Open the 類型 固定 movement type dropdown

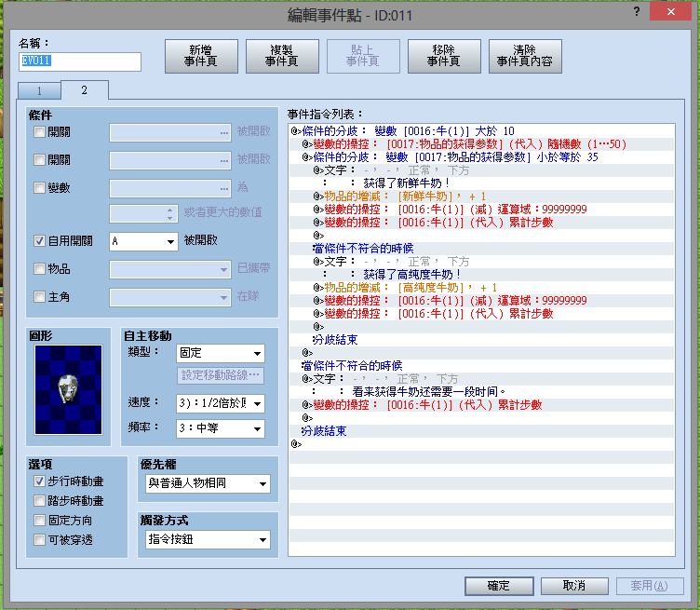click(221, 353)
